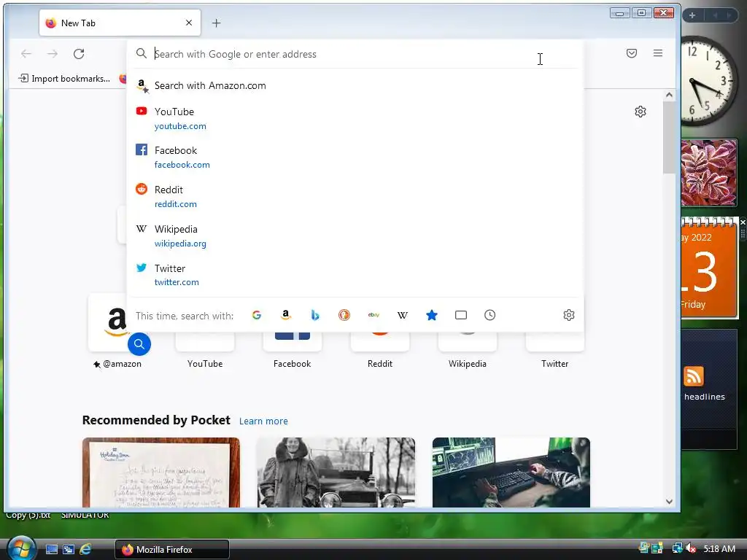Click Learn more next to Pocket heading
Screen dimensions: 747x560
(263, 421)
